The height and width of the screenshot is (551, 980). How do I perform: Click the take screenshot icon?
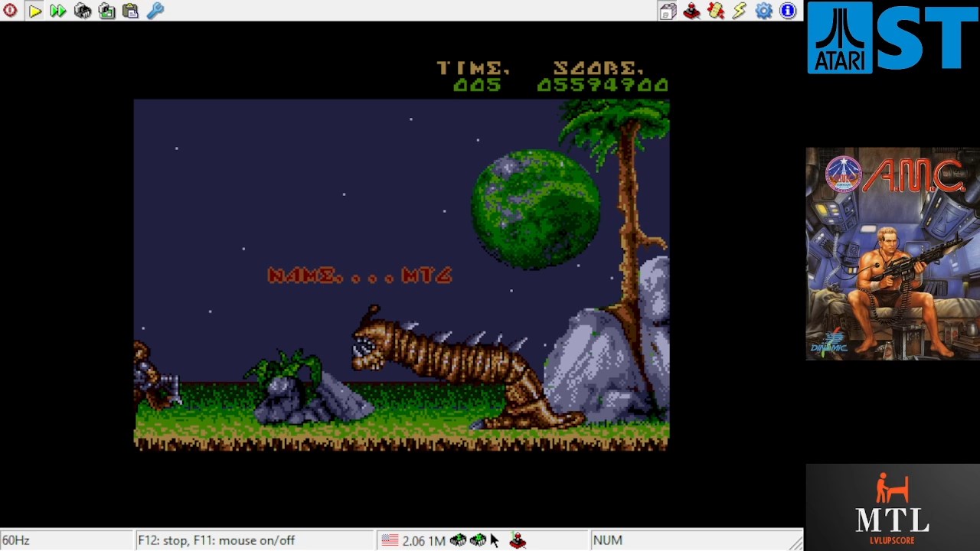coord(106,11)
